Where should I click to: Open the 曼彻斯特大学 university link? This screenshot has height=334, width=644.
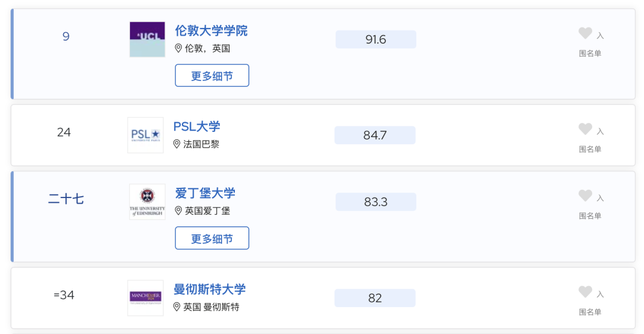coord(209,289)
